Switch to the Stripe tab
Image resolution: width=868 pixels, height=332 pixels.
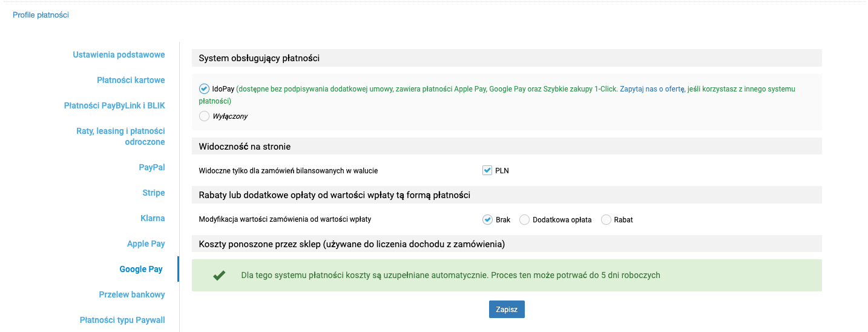(x=154, y=193)
